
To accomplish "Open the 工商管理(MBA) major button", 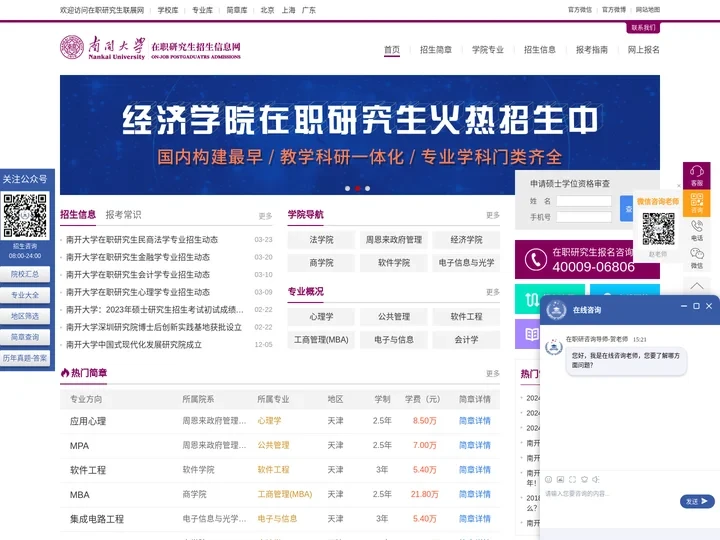I will tap(321, 339).
